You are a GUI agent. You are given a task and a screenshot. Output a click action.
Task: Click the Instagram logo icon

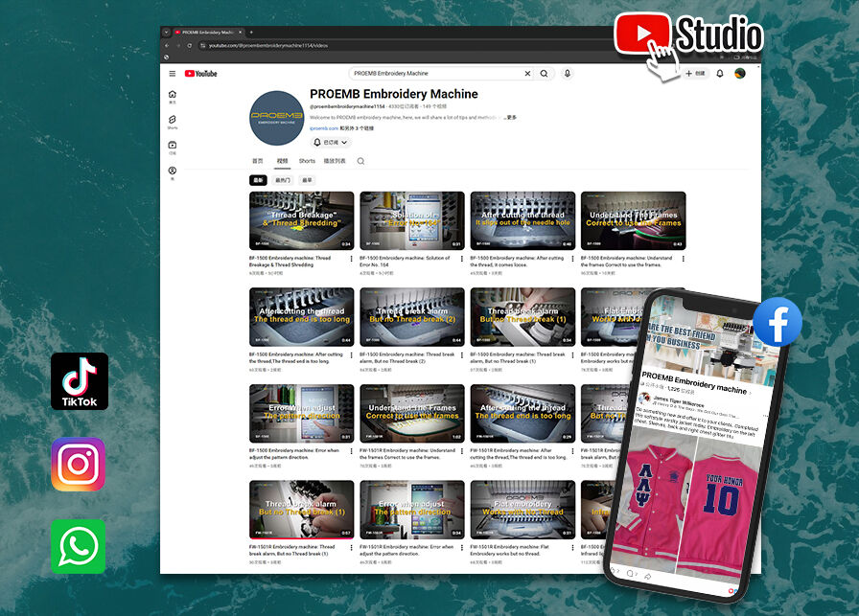click(79, 464)
